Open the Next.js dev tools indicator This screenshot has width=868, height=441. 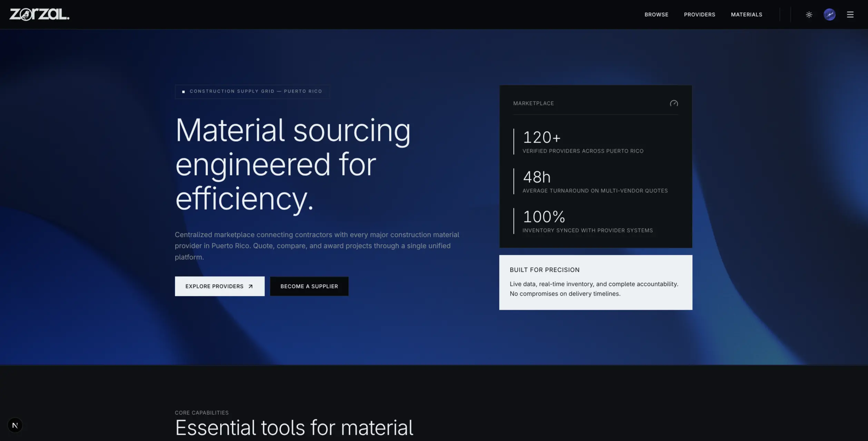click(x=15, y=425)
